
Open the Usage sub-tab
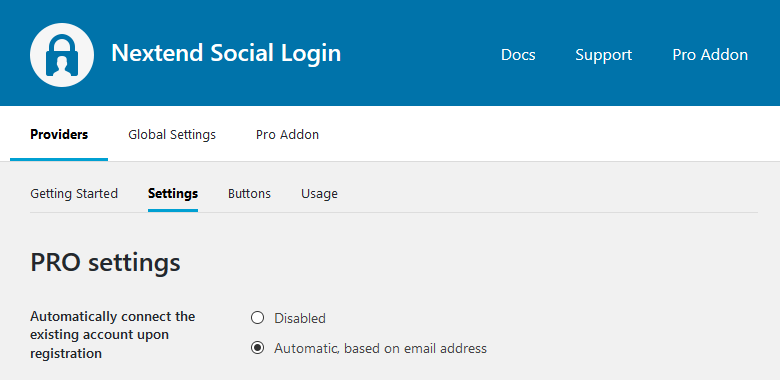click(319, 194)
